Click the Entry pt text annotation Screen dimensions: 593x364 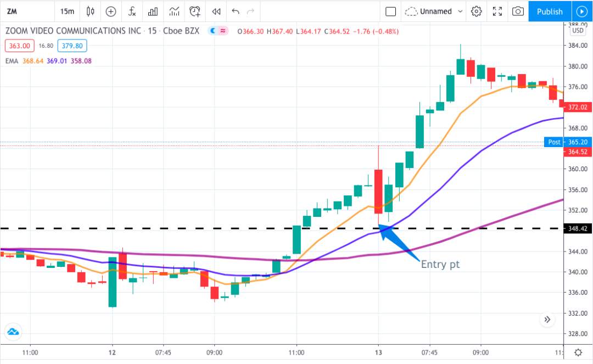tap(440, 264)
